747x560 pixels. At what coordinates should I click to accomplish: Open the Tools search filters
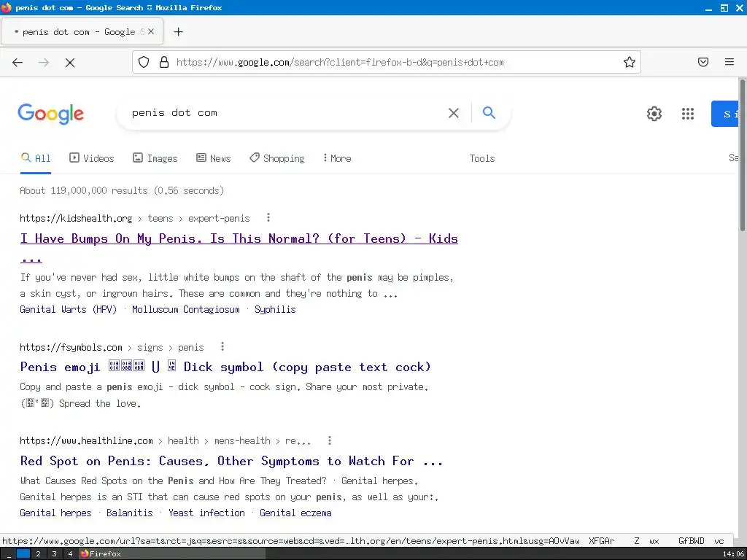pyautogui.click(x=482, y=158)
